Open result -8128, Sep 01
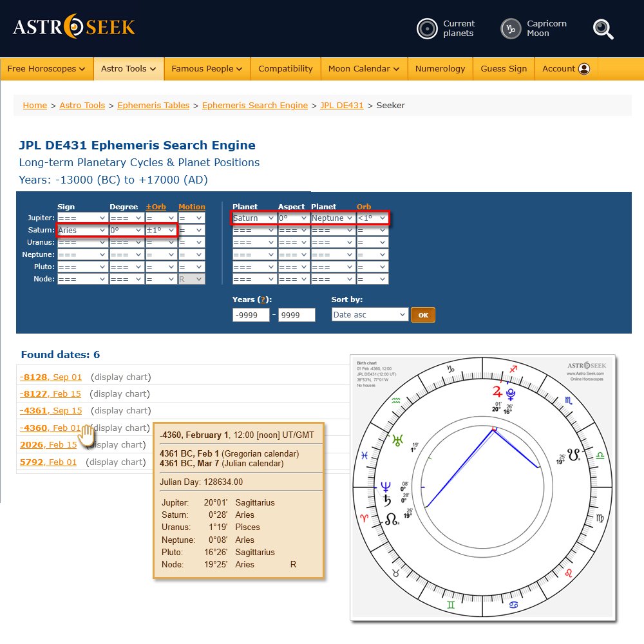The image size is (644, 644). click(x=51, y=377)
